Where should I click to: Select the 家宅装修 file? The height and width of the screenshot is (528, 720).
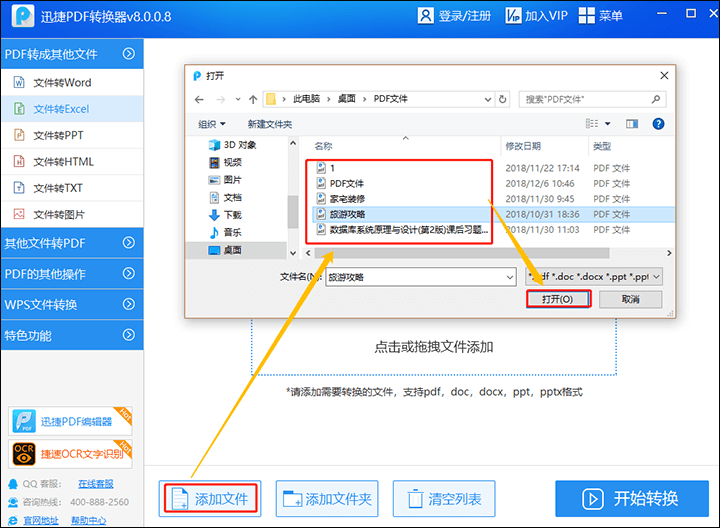[x=340, y=199]
